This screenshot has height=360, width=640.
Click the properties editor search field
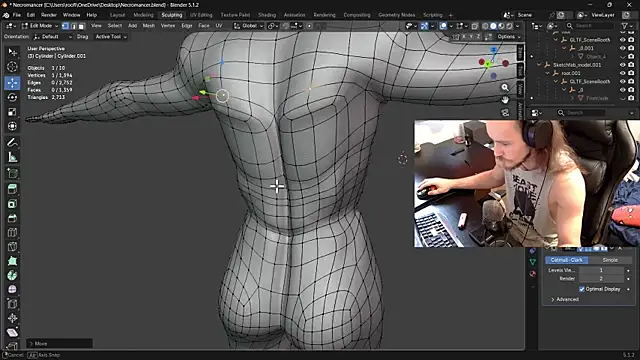click(x=582, y=113)
